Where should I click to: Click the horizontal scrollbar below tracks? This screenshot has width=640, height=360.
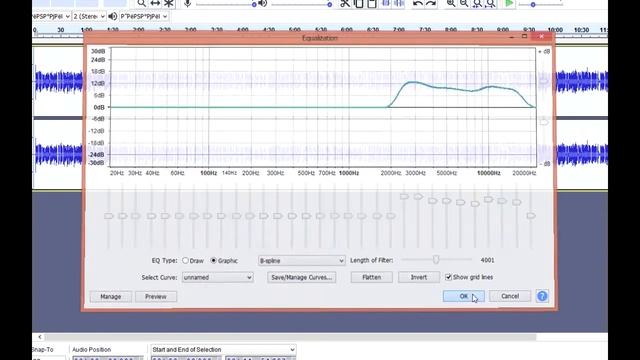pyautogui.click(x=290, y=337)
